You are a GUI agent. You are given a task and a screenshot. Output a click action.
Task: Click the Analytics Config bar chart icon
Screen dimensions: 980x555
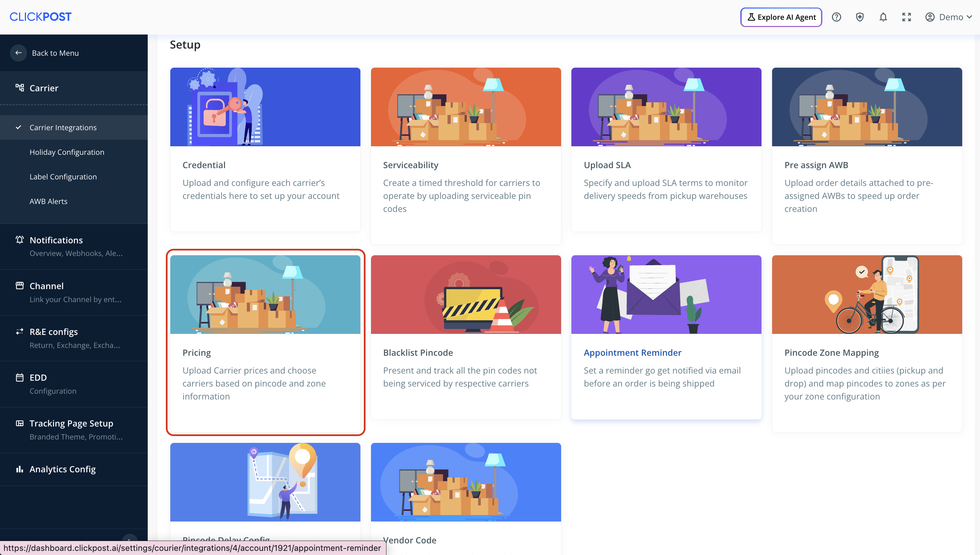click(19, 469)
